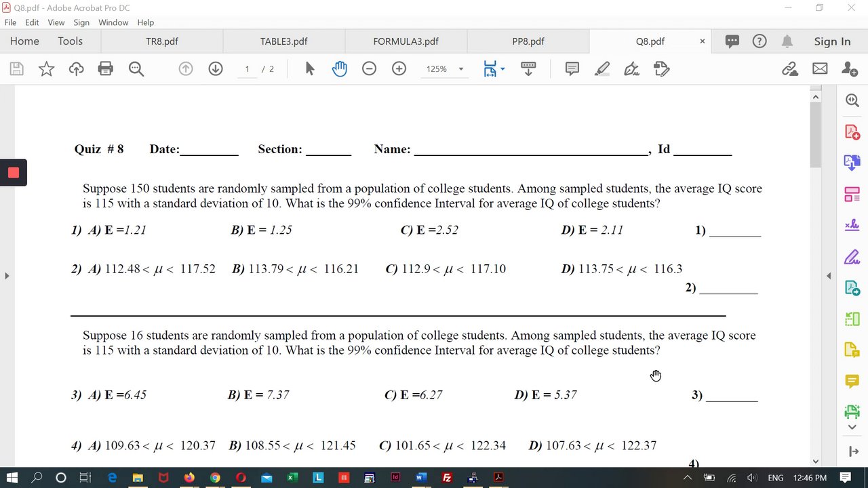Screen dimensions: 868x488
Task: Open Excel from the taskbar
Action: click(x=292, y=478)
